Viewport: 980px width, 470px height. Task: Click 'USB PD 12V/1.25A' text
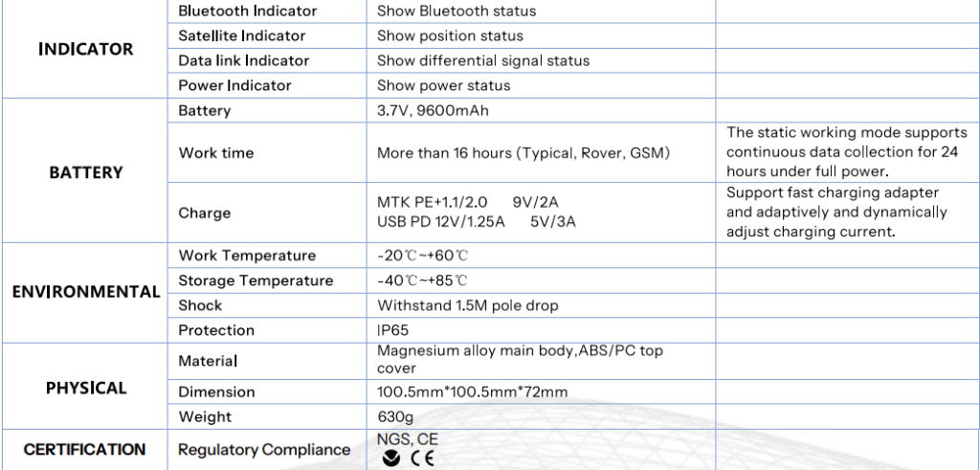click(x=440, y=222)
